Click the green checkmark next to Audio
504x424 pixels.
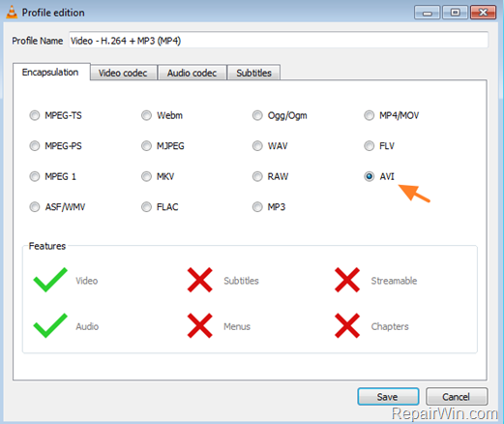50,325
